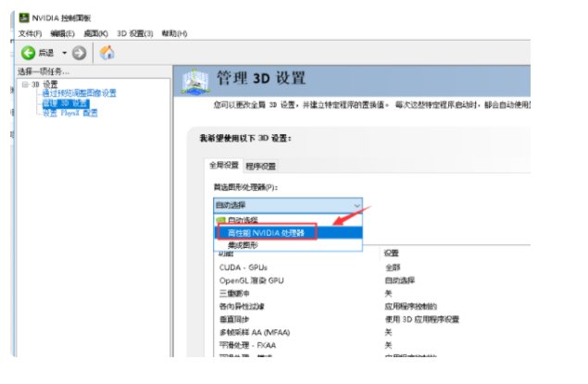Click the 全部 value for CUDA - GPUs
Screen dimensions: 588x384
coord(393,267)
